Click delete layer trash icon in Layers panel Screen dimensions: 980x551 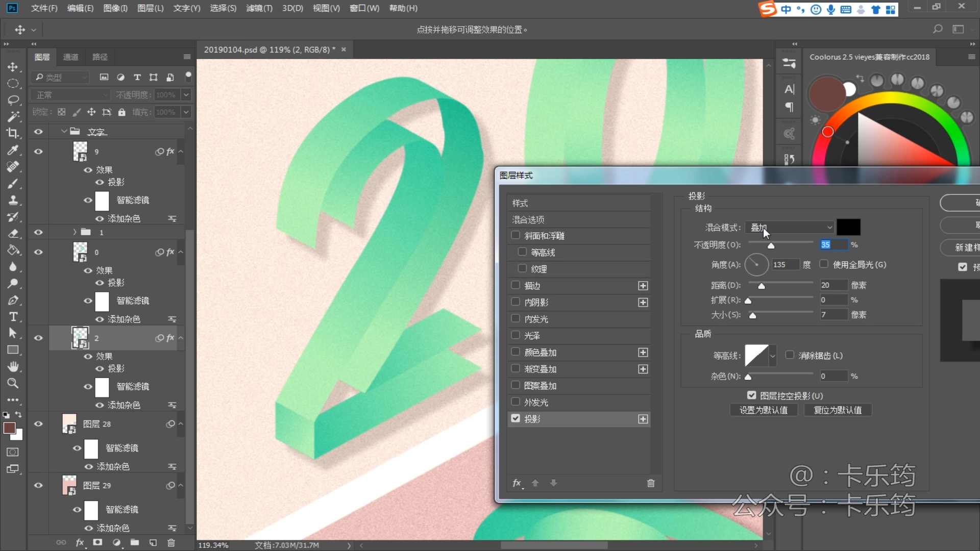click(x=171, y=542)
